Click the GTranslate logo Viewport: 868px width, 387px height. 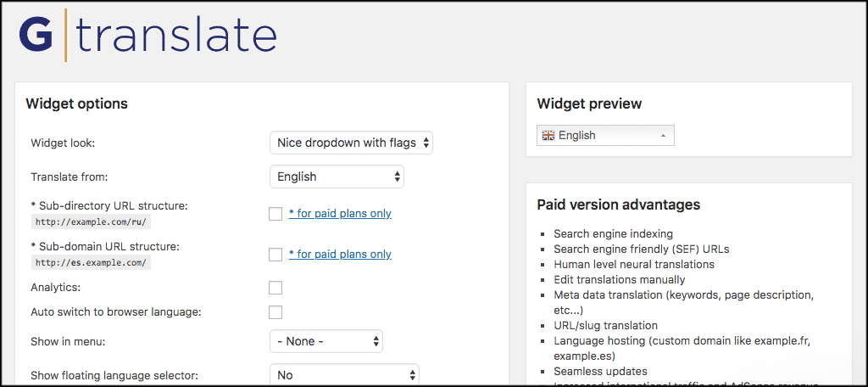(147, 36)
